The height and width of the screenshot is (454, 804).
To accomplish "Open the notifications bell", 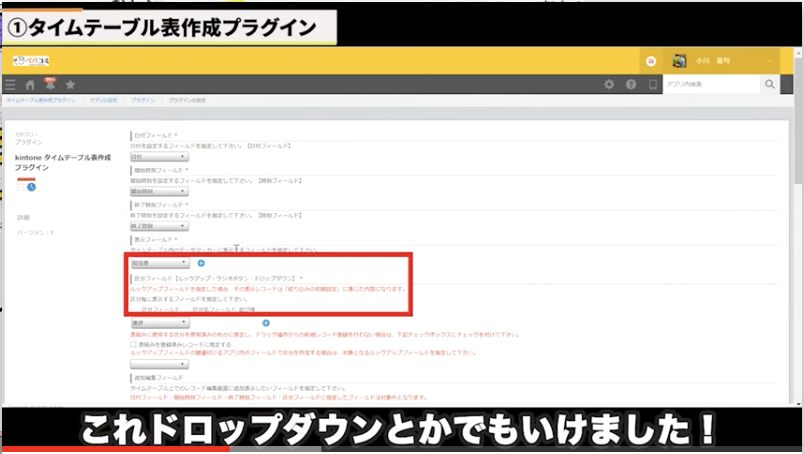I will pyautogui.click(x=49, y=84).
